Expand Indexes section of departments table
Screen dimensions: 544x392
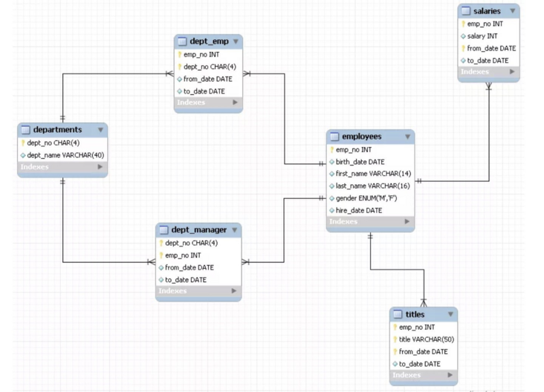(x=100, y=167)
